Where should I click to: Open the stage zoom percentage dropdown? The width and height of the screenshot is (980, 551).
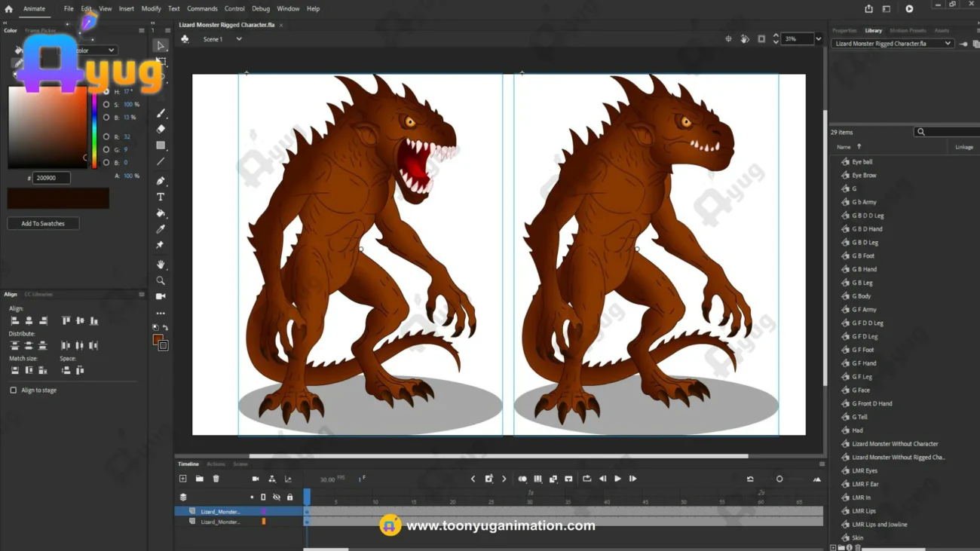(x=818, y=39)
